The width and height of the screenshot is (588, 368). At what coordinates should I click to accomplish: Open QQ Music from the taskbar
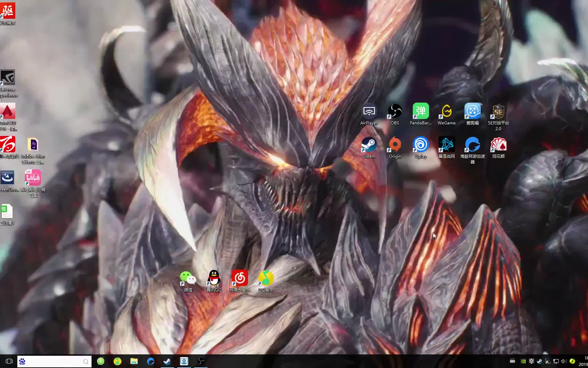pos(117,361)
